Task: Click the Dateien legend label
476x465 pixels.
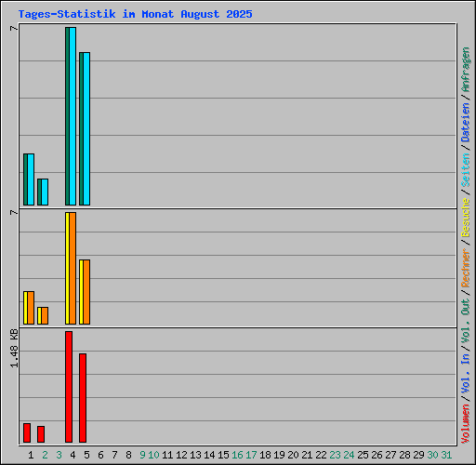Action: click(x=466, y=123)
